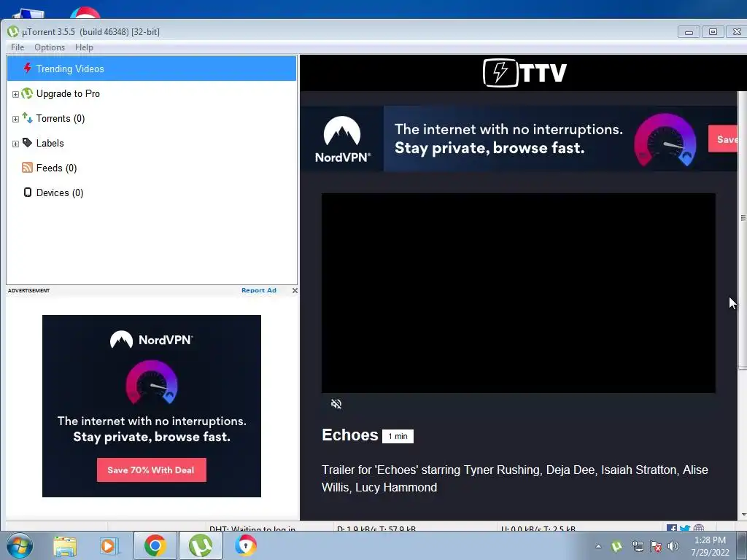The image size is (747, 560).
Task: Click the Echoes trailer description text
Action: tap(514, 478)
